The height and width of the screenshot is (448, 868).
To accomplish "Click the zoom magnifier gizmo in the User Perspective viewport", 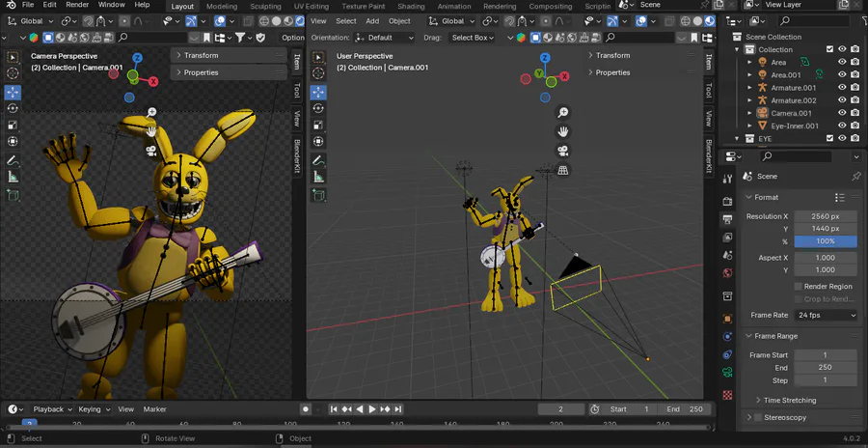I will (563, 113).
